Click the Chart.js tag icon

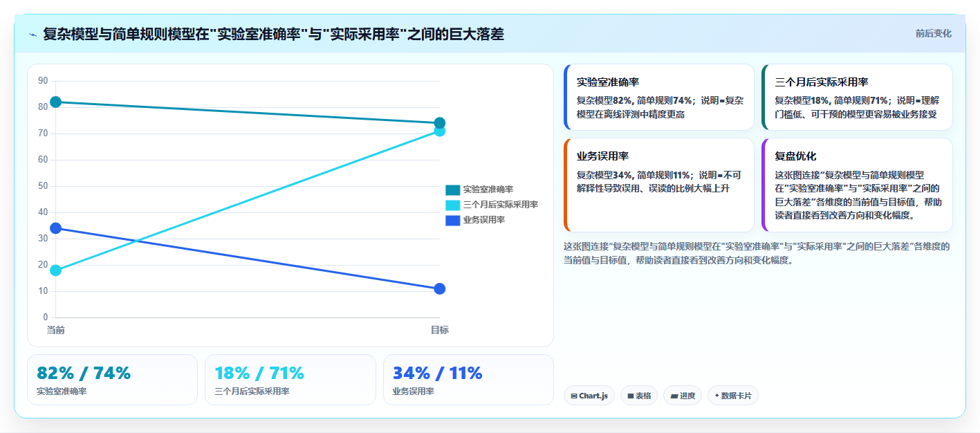click(574, 396)
